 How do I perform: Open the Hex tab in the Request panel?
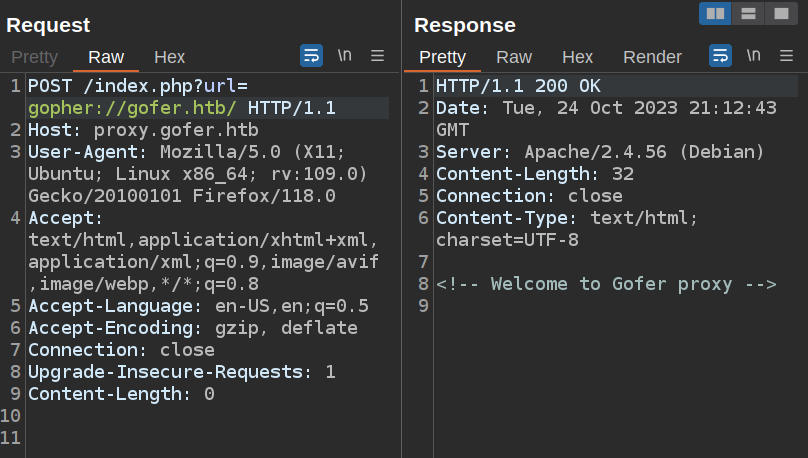[x=169, y=57]
